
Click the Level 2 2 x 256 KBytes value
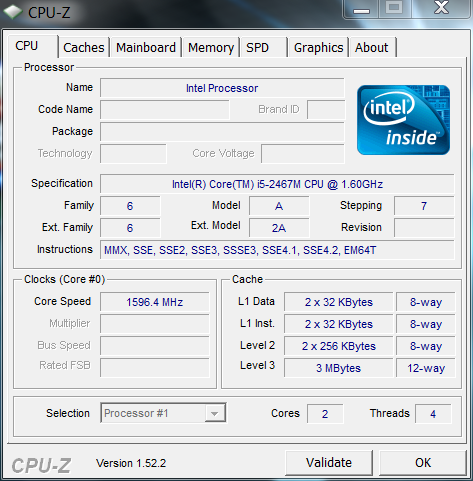[338, 346]
